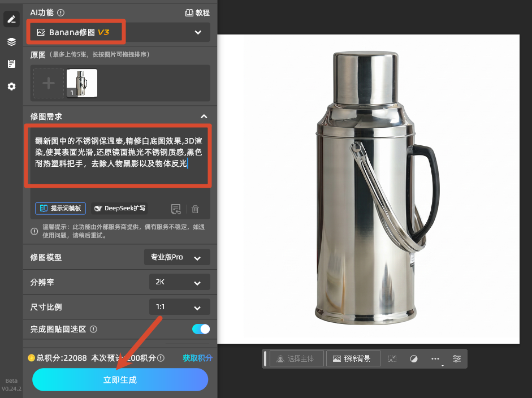Click the 立即生成 generate button
This screenshot has width=532, height=398.
[x=120, y=380]
